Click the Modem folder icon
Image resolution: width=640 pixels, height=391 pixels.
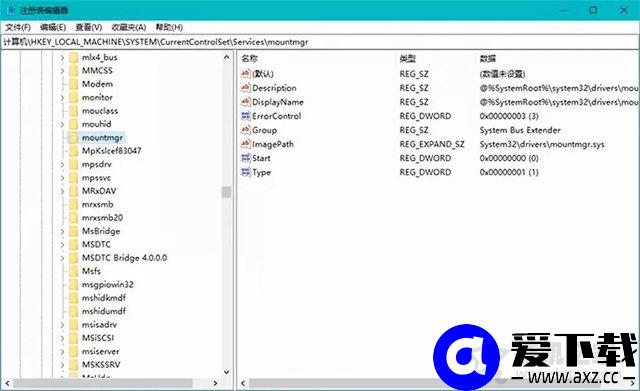73,84
